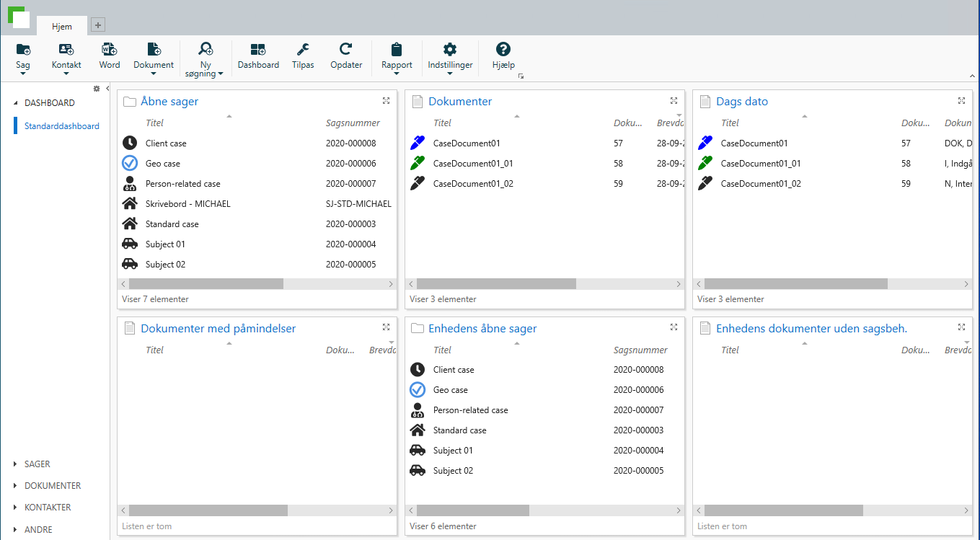Expand the ANDRE section

coord(16,529)
